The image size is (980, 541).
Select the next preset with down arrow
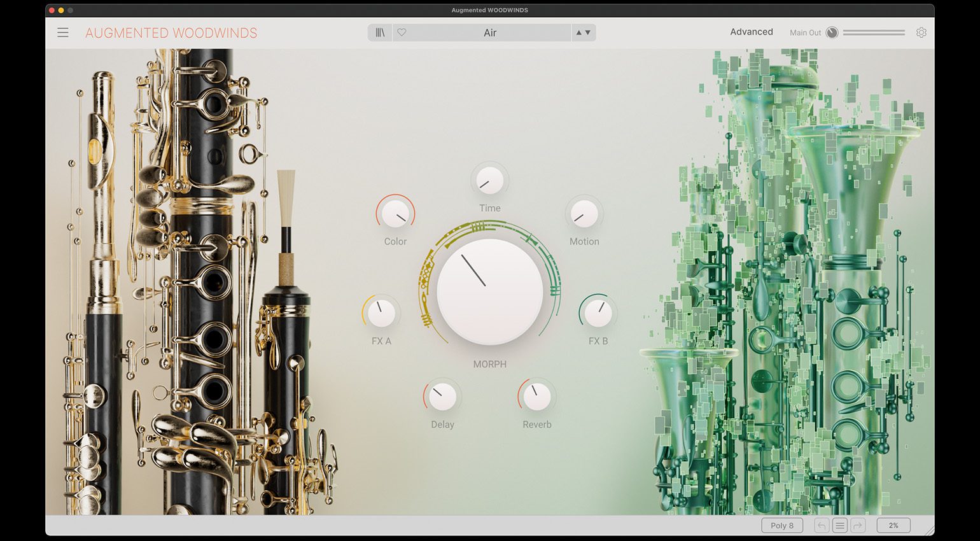(x=588, y=32)
